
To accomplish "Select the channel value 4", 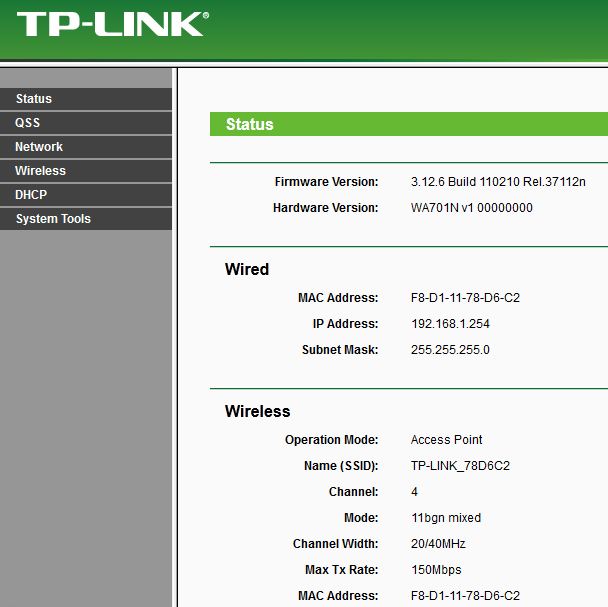I will point(415,492).
